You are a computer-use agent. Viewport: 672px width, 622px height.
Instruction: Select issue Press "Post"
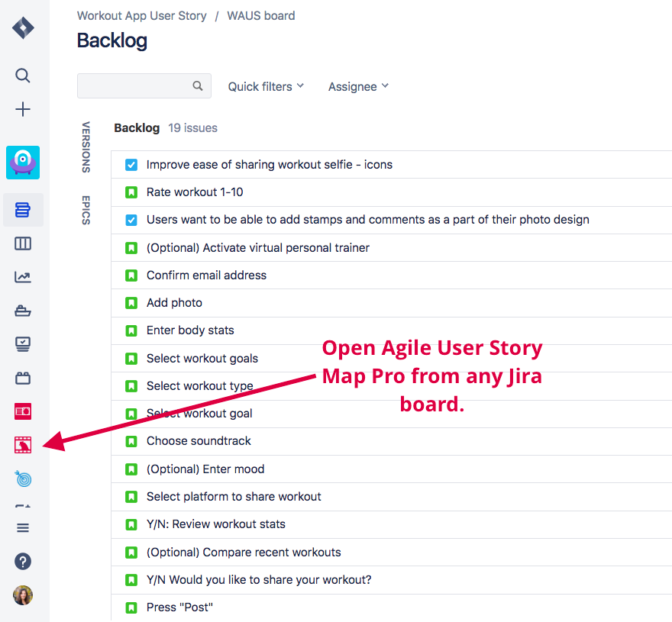coord(391,607)
